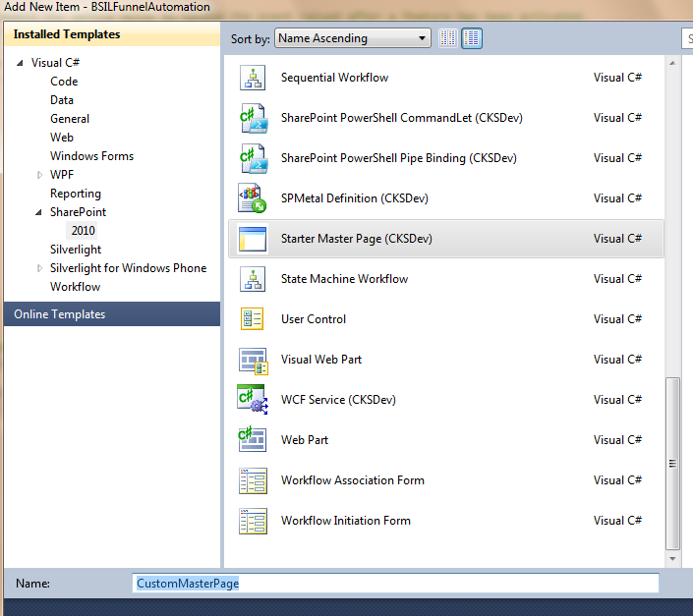Click the User Control template icon
The height and width of the screenshot is (616, 693).
[x=252, y=319]
